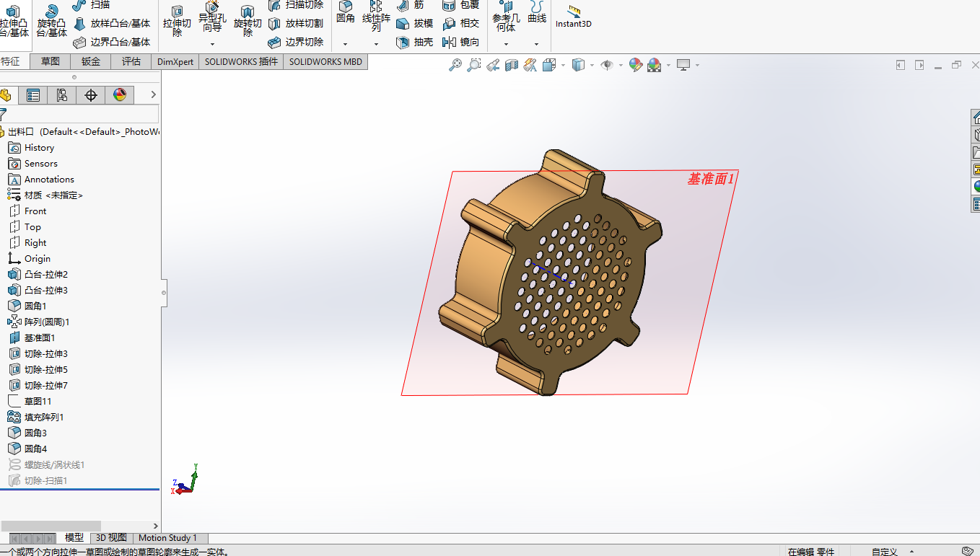The width and height of the screenshot is (980, 556).
Task: Toggle the Hide/Show Items eye icon
Action: coord(607,66)
